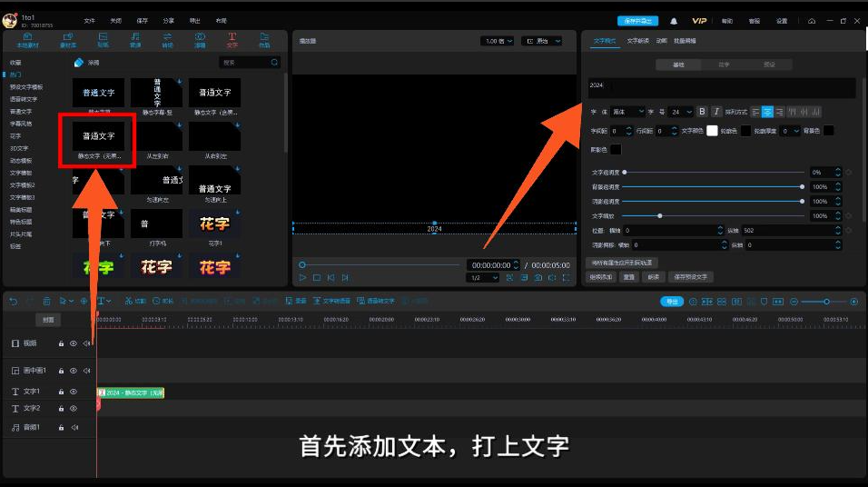Click the VIP badge in title bar
Image resolution: width=868 pixels, height=487 pixels.
coord(699,21)
